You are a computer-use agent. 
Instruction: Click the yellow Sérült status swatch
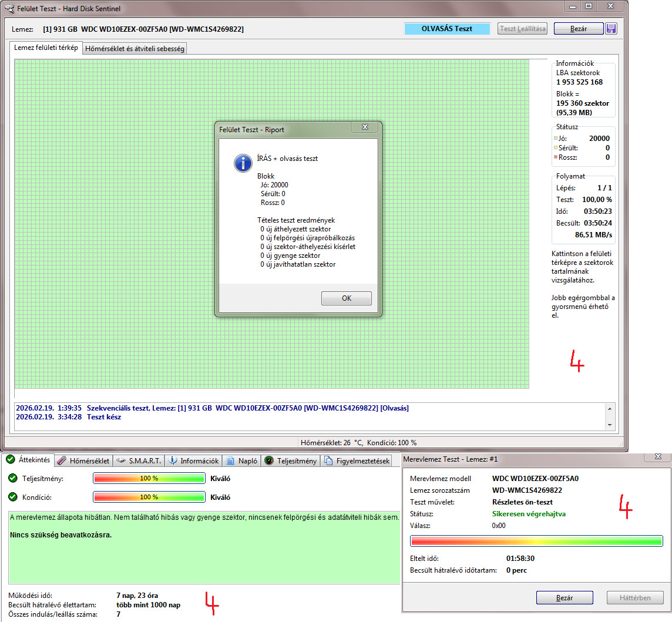(556, 147)
